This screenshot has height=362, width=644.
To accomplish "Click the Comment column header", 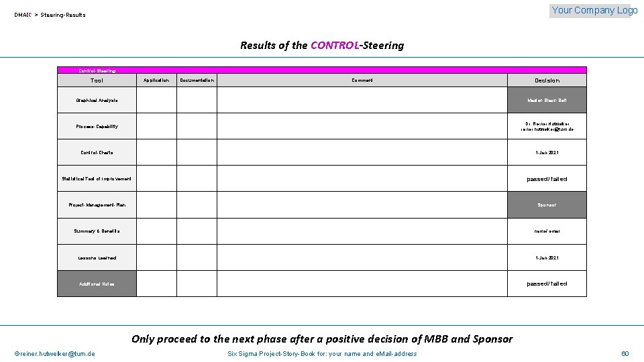I will tap(362, 80).
